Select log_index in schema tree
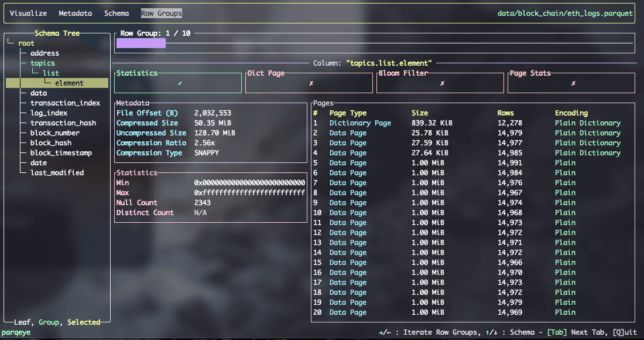Image resolution: width=644 pixels, height=340 pixels. 49,113
